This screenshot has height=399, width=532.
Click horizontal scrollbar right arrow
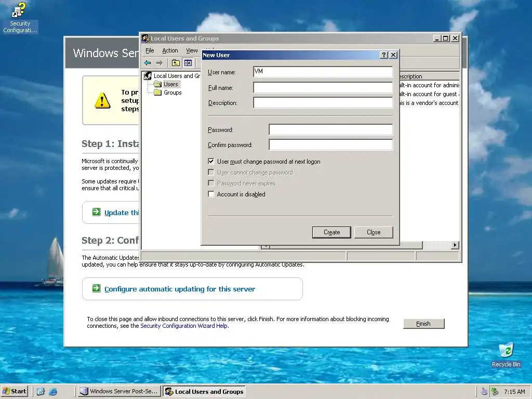tap(455, 245)
